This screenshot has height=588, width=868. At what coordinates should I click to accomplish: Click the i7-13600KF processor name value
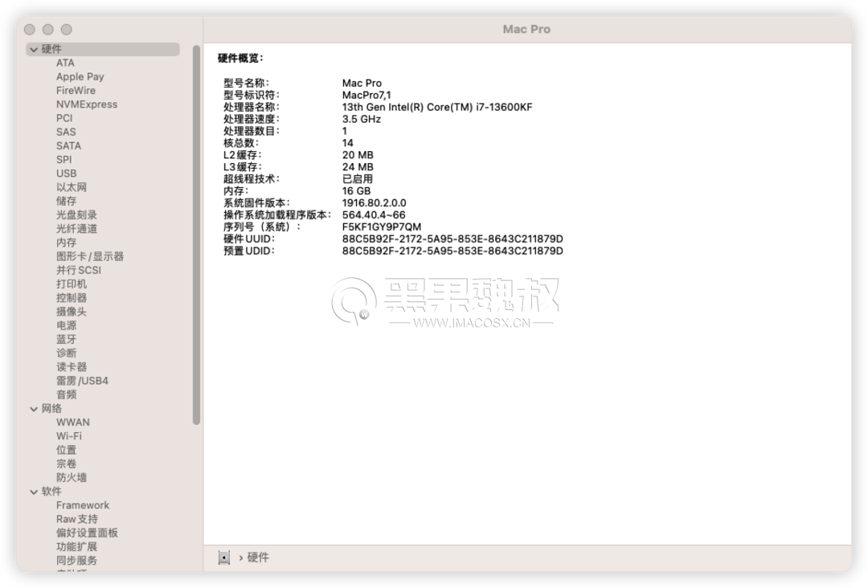click(437, 108)
